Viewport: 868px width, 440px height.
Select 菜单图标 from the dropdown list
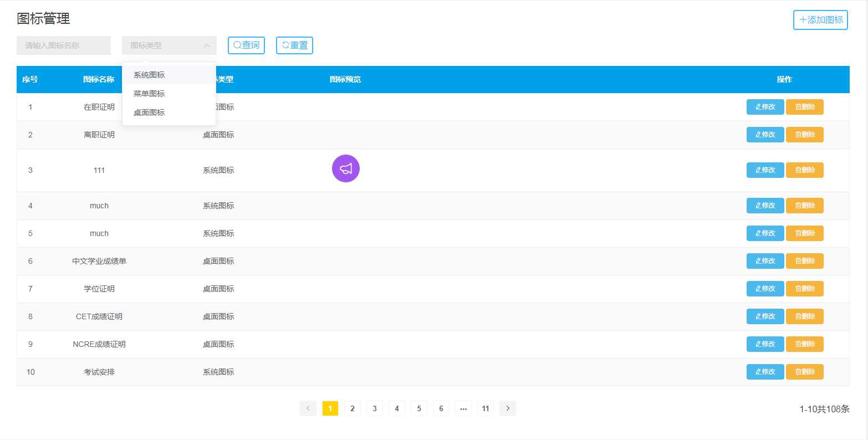click(x=169, y=94)
